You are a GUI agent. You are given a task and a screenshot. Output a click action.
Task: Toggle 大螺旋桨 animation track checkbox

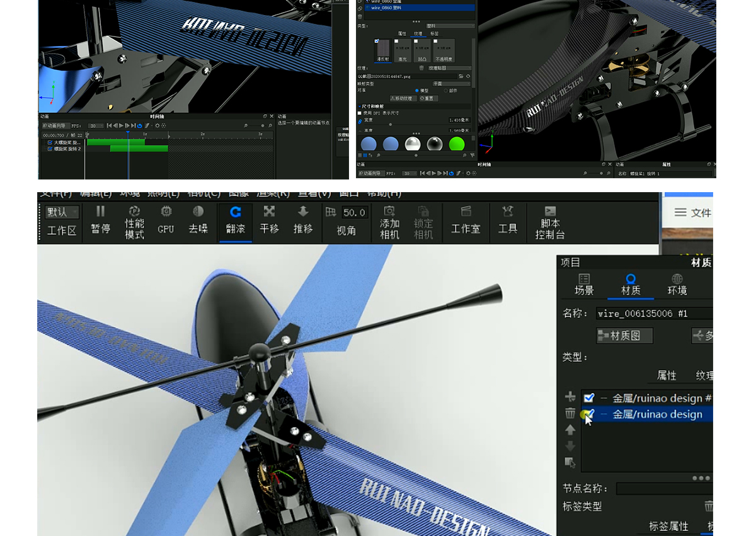(50, 142)
